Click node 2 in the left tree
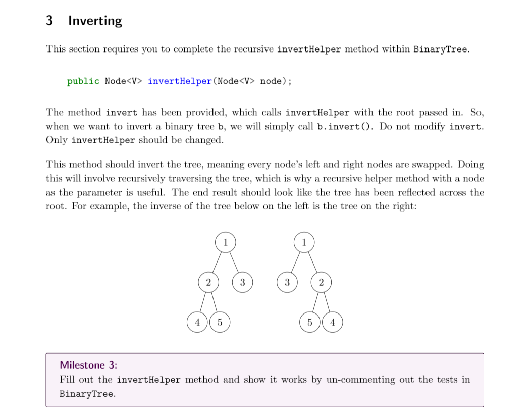This screenshot has height=419, width=532. tap(208, 282)
